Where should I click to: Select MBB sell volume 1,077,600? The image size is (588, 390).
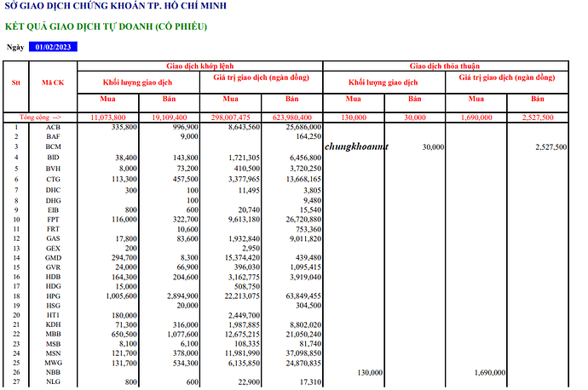point(182,334)
